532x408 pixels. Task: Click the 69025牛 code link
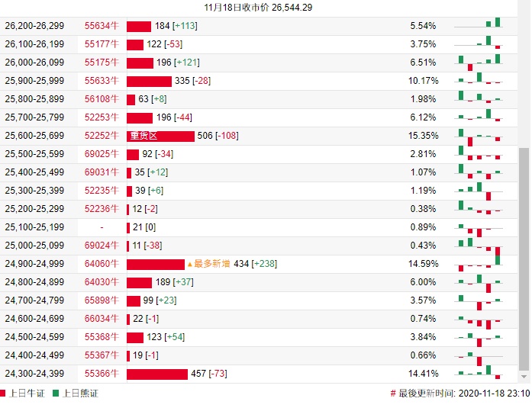102,154
